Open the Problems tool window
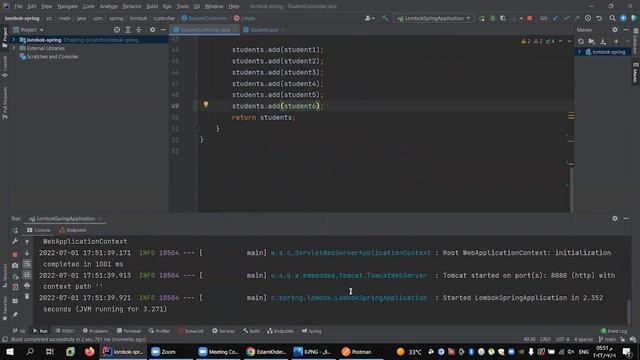Image resolution: width=640 pixels, height=360 pixels. pyautogui.click(x=96, y=331)
